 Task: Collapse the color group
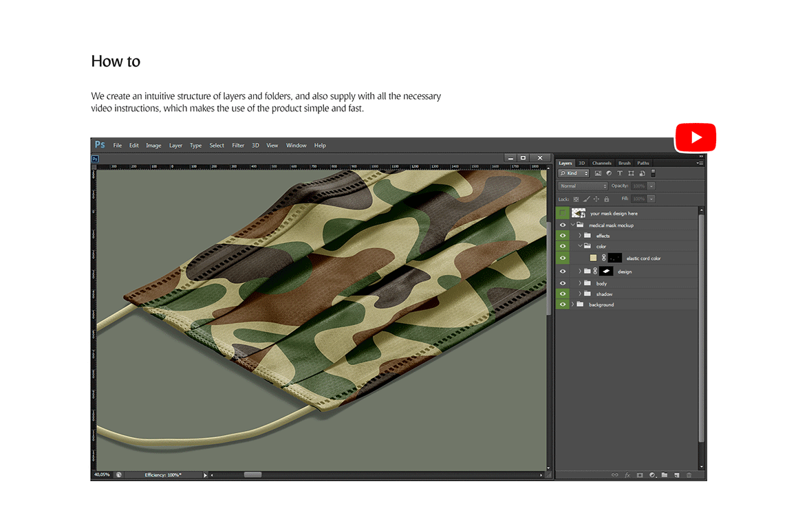[x=580, y=246]
